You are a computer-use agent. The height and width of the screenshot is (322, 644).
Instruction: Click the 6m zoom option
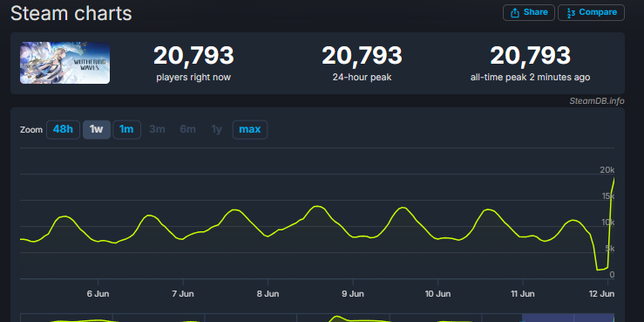point(187,129)
